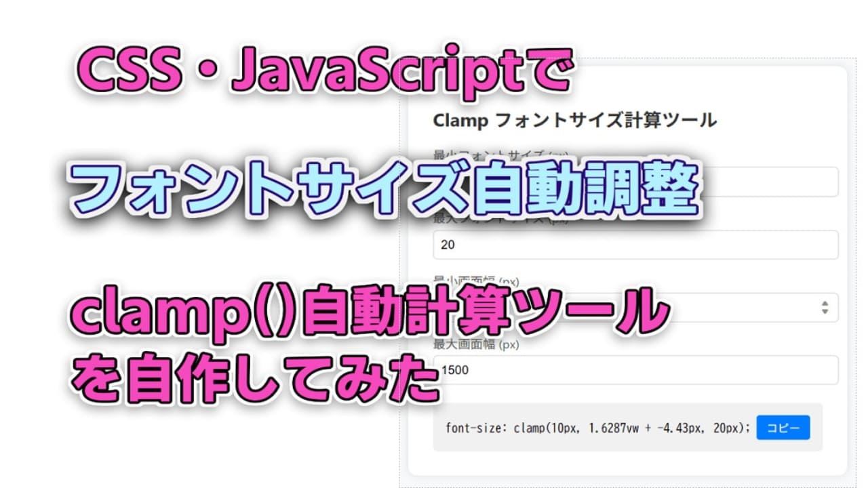
Task: Click the down arrow on min screen width stepper
Action: 825,312
